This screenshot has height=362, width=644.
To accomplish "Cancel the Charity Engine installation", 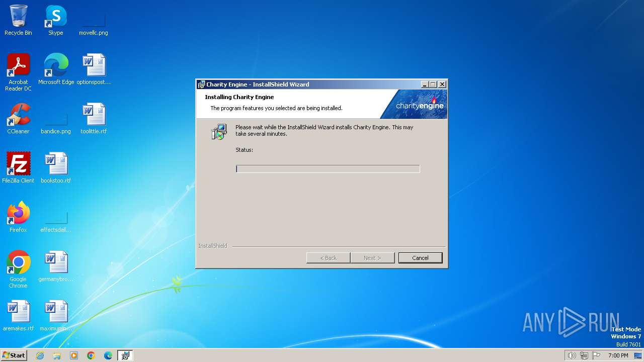I will coord(420,258).
